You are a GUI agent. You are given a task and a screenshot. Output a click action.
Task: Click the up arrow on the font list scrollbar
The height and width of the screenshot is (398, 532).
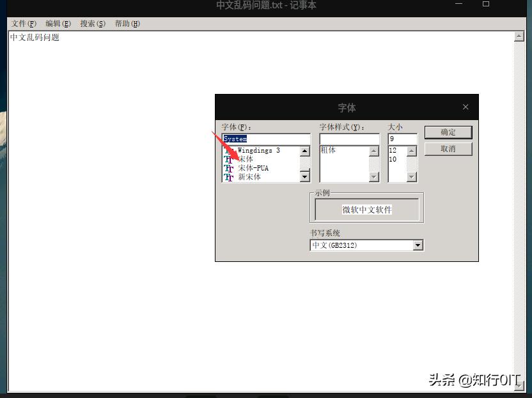click(303, 151)
